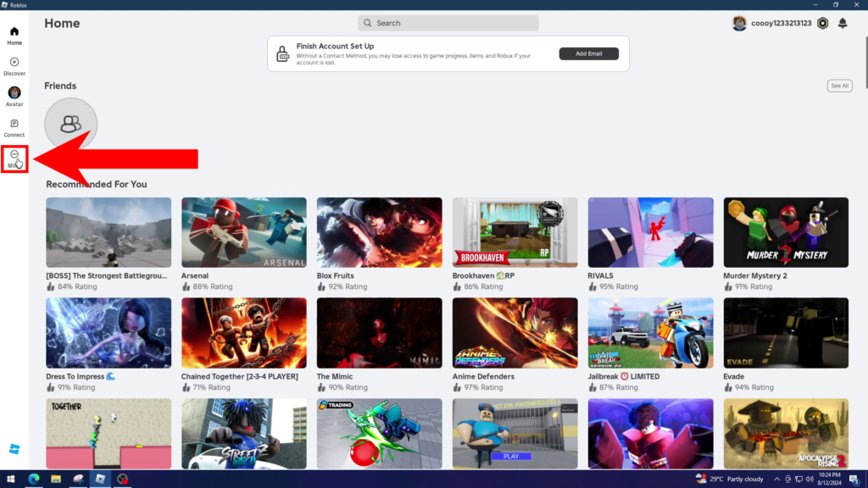Open the Connect sidebar icon
Image resolution: width=868 pixels, height=488 pixels.
pyautogui.click(x=14, y=127)
